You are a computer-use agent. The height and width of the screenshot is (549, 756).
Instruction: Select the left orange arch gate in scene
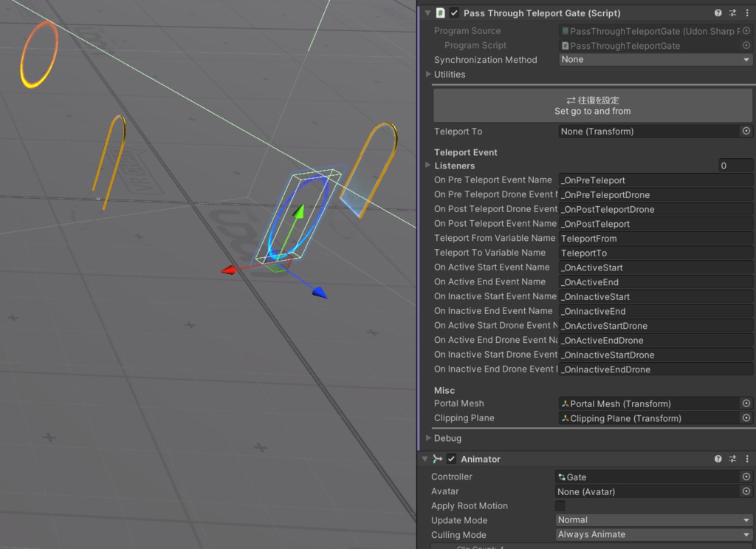(x=109, y=162)
